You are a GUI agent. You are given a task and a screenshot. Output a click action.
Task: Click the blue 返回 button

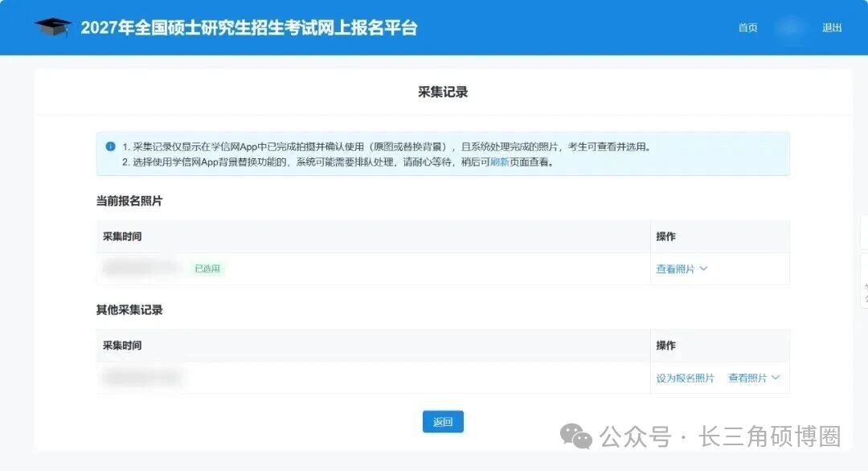443,422
